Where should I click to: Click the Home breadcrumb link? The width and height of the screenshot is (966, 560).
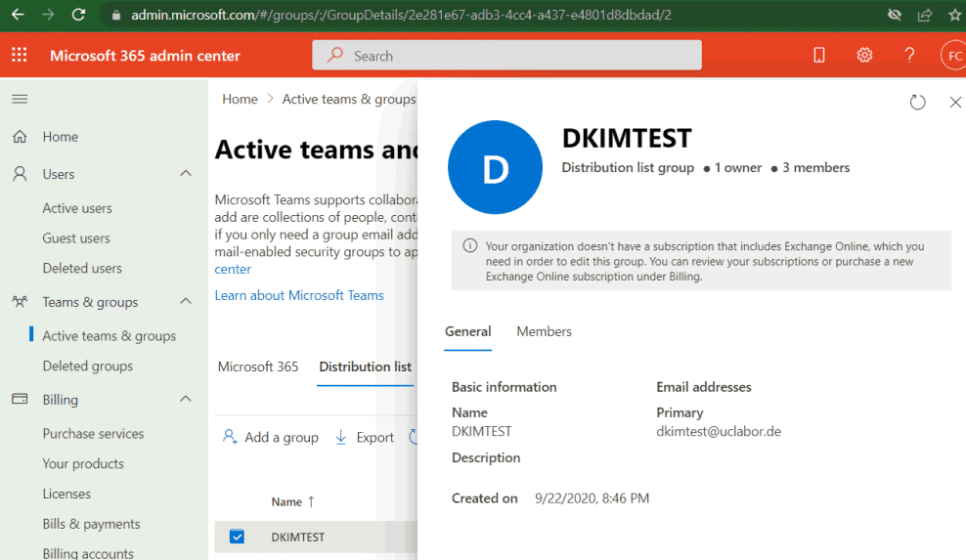click(x=240, y=99)
